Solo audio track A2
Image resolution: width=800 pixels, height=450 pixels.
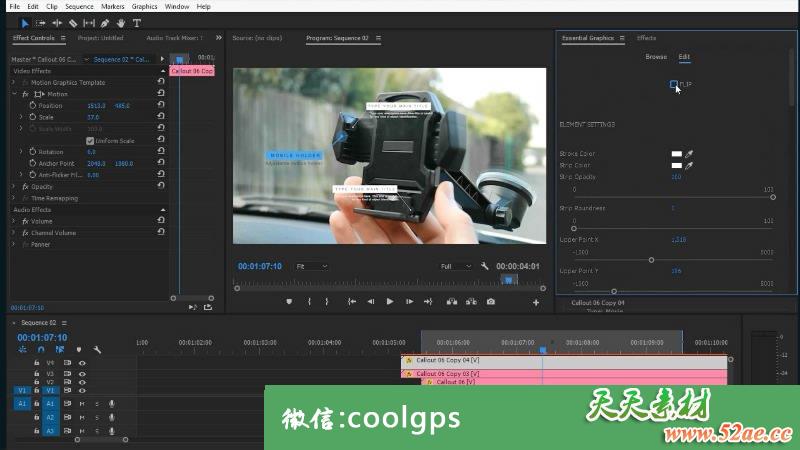tap(97, 417)
